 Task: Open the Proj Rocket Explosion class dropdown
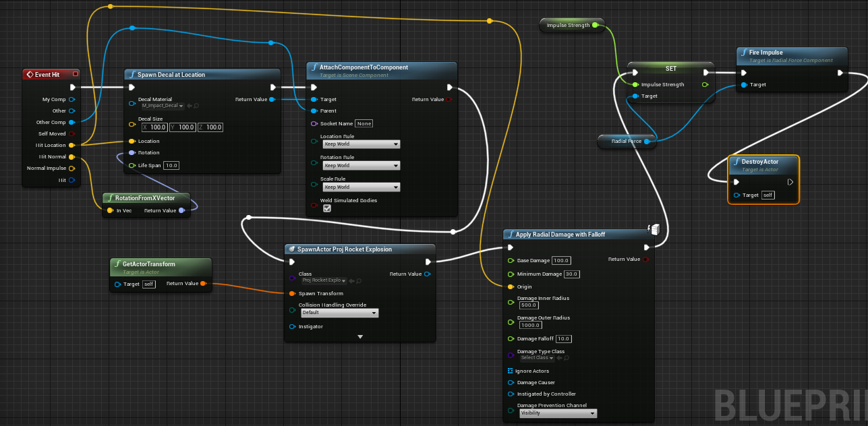[x=324, y=280]
